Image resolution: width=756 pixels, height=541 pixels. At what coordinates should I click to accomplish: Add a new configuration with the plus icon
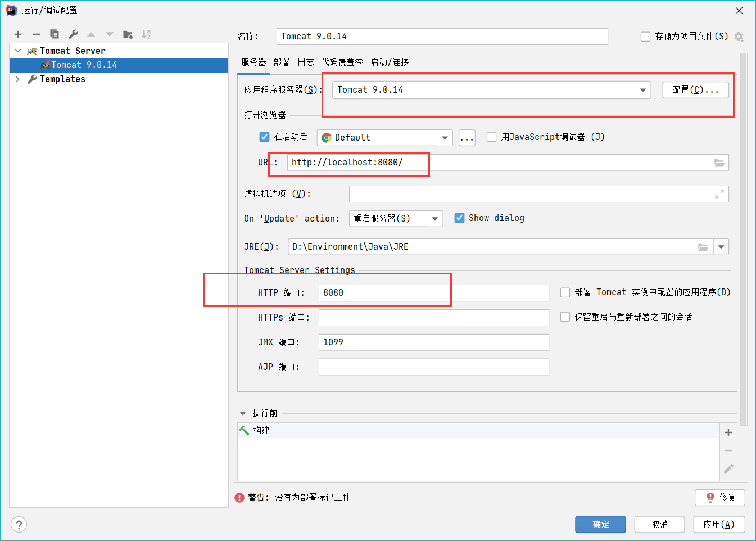(18, 34)
